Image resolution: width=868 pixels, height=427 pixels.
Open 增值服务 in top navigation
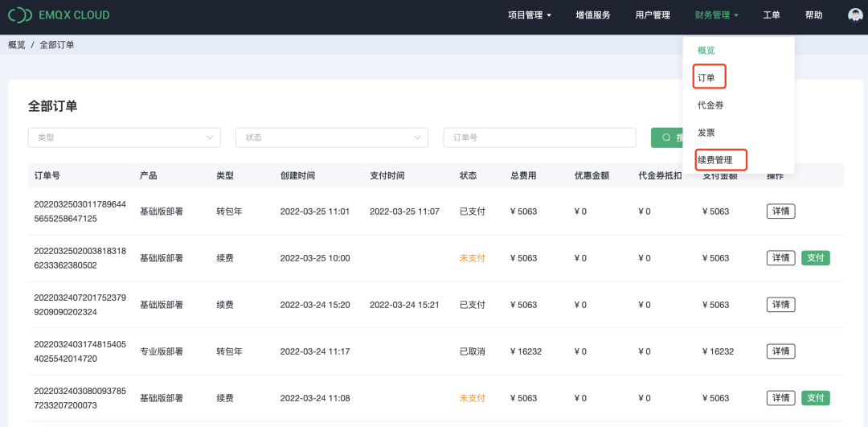[x=593, y=15]
